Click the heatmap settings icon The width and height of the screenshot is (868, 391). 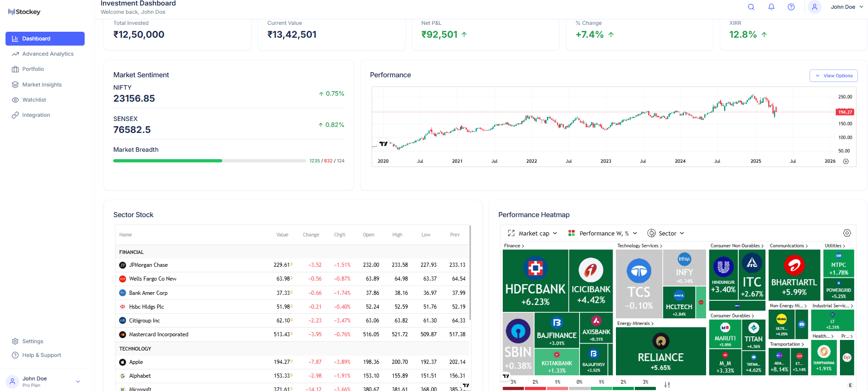pyautogui.click(x=847, y=233)
